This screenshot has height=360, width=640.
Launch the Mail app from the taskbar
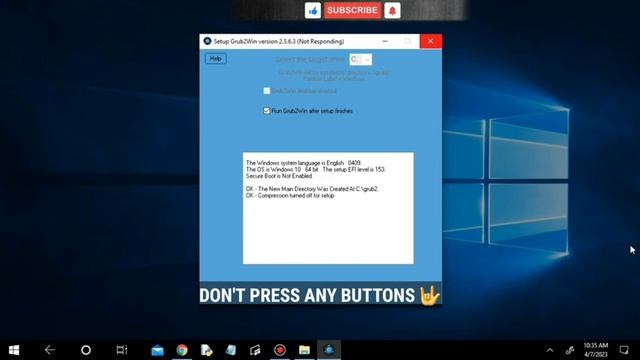[x=158, y=350]
